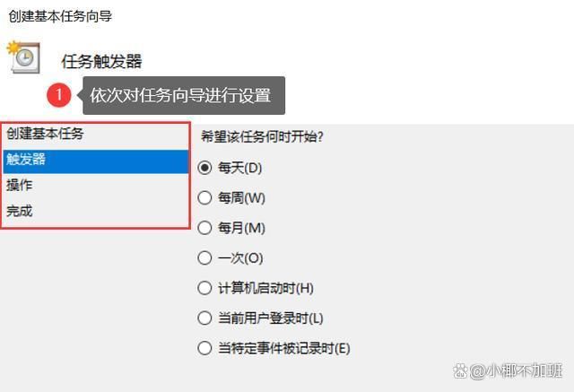Select the highlighted 触发器 step
The width and height of the screenshot is (574, 392).
coord(96,160)
